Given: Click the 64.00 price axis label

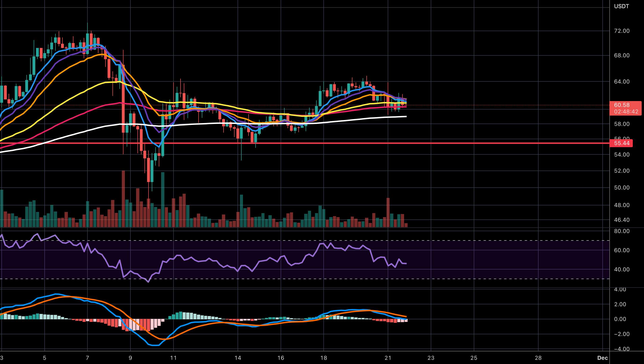Looking at the screenshot, I should click(622, 82).
